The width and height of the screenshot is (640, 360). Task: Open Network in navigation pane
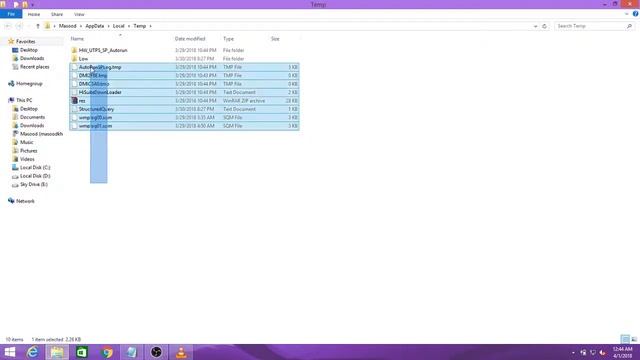25,201
